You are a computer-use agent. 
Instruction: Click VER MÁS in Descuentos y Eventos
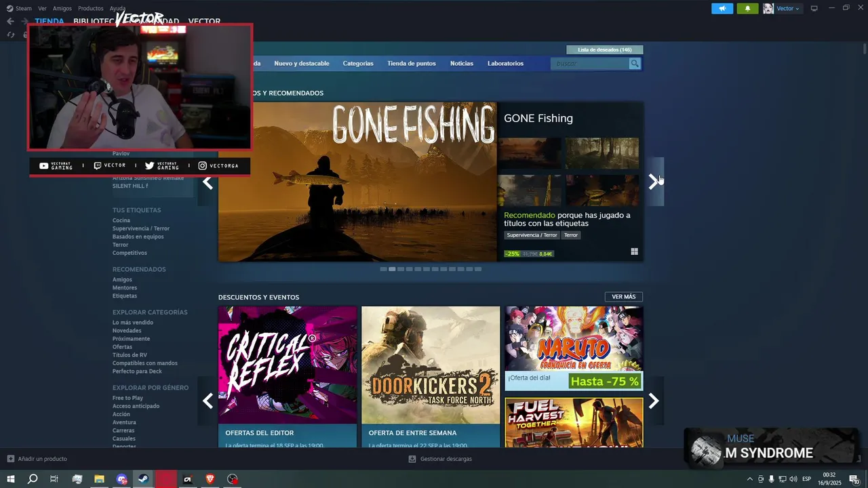click(x=624, y=297)
